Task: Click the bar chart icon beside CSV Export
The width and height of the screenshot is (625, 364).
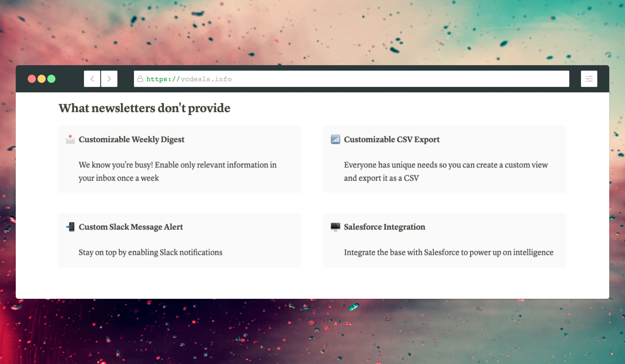Action: [335, 139]
